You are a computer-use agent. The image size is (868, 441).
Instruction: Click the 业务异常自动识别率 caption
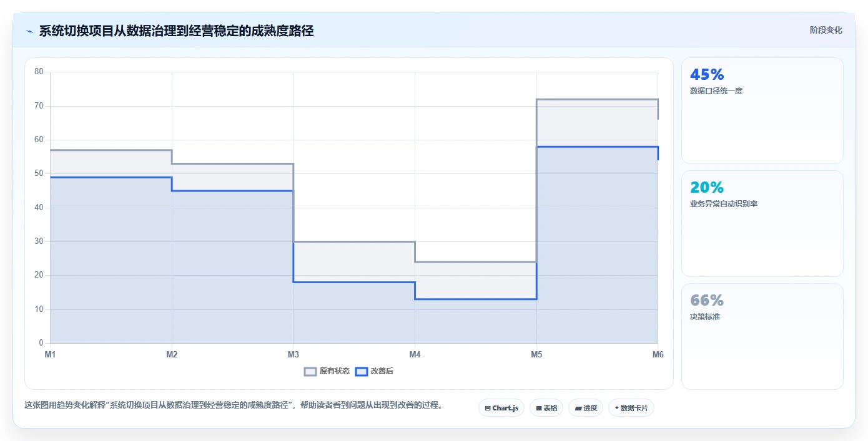(x=724, y=204)
